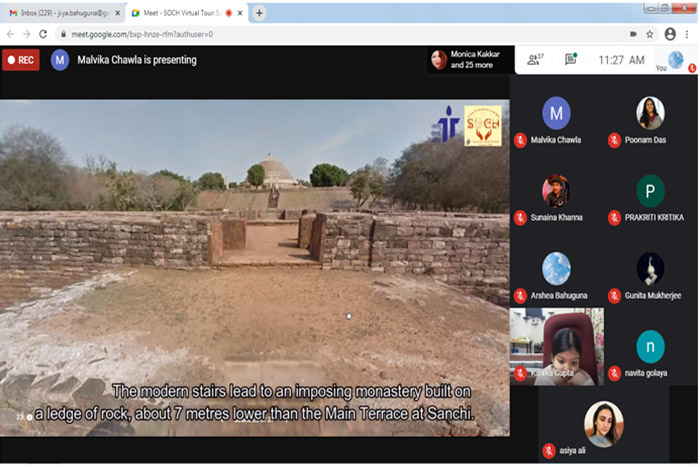The height and width of the screenshot is (467, 700).
Task: Click muted mic icon beside navita golaya
Action: click(x=614, y=373)
